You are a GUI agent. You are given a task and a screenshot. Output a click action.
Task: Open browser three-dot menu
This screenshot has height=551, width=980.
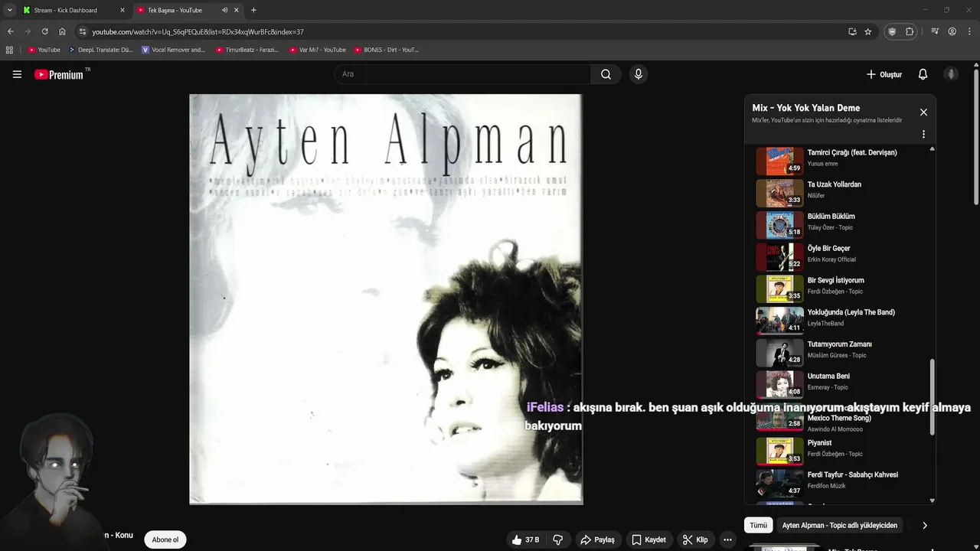pyautogui.click(x=969, y=31)
